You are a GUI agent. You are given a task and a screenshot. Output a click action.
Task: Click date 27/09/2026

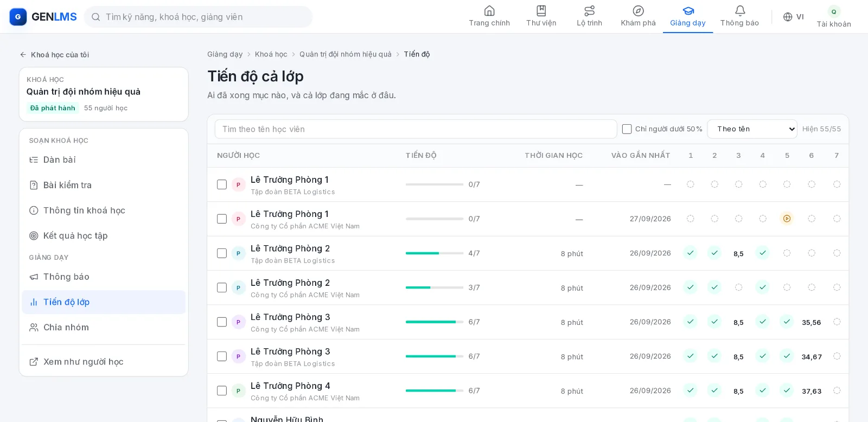(x=650, y=219)
